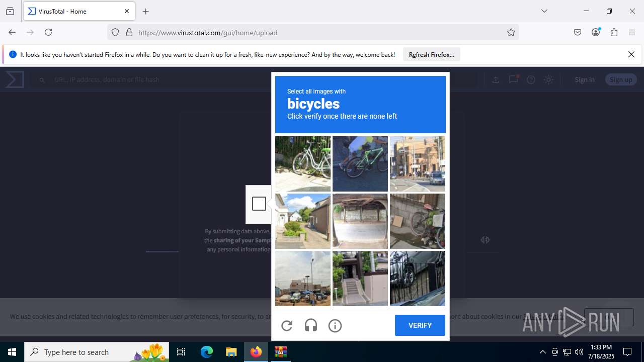The height and width of the screenshot is (362, 644).
Task: Select image of bicycle beside cardboard boxes
Action: tap(418, 221)
